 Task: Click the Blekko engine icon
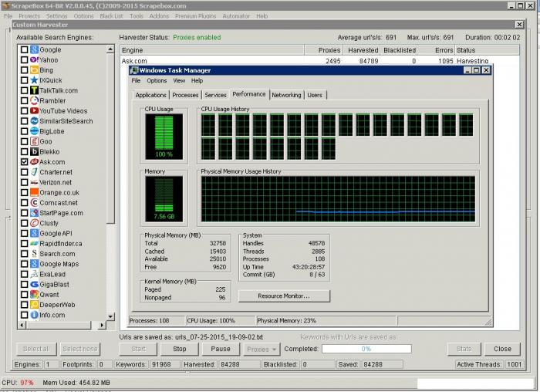coord(34,151)
